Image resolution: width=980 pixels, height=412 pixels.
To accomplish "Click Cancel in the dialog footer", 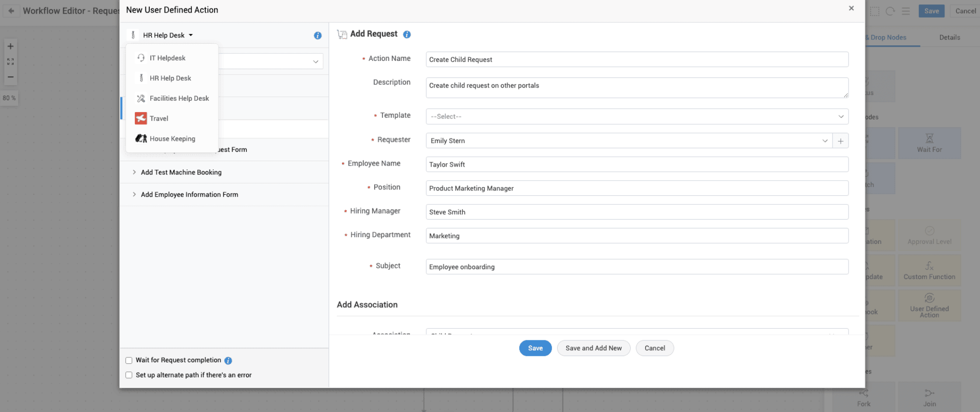I will pos(654,348).
